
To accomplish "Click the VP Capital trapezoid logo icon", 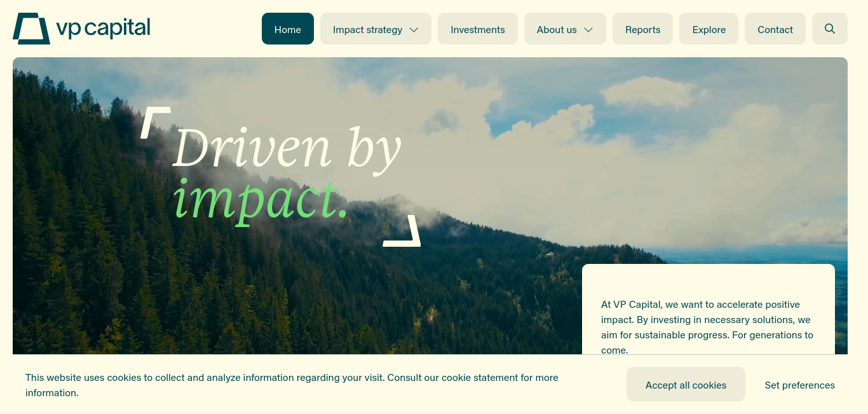I will pos(31,29).
